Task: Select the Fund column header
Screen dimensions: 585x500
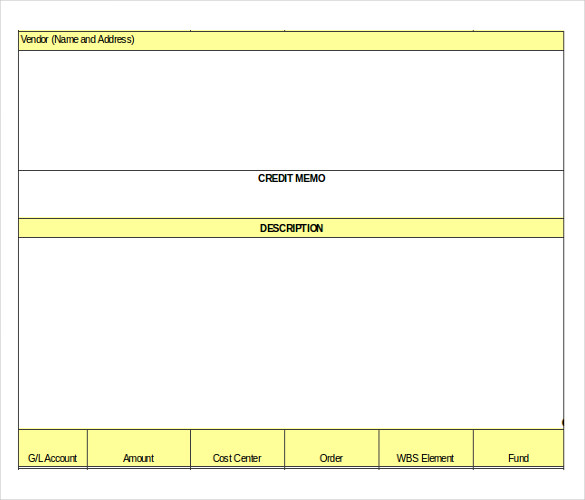Action: 518,448
